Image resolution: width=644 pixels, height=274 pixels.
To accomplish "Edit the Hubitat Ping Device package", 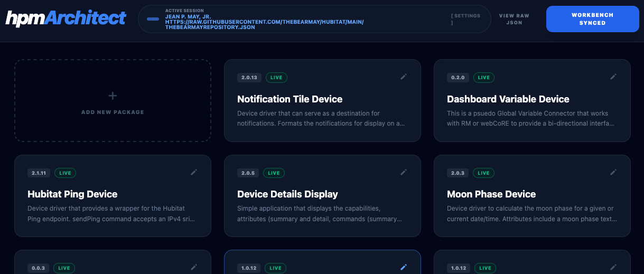I will click(194, 172).
